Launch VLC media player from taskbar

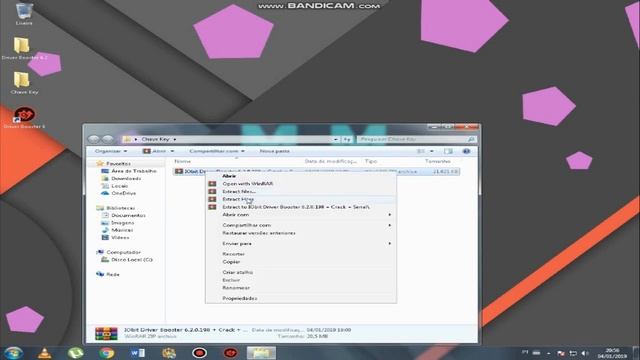[44, 353]
